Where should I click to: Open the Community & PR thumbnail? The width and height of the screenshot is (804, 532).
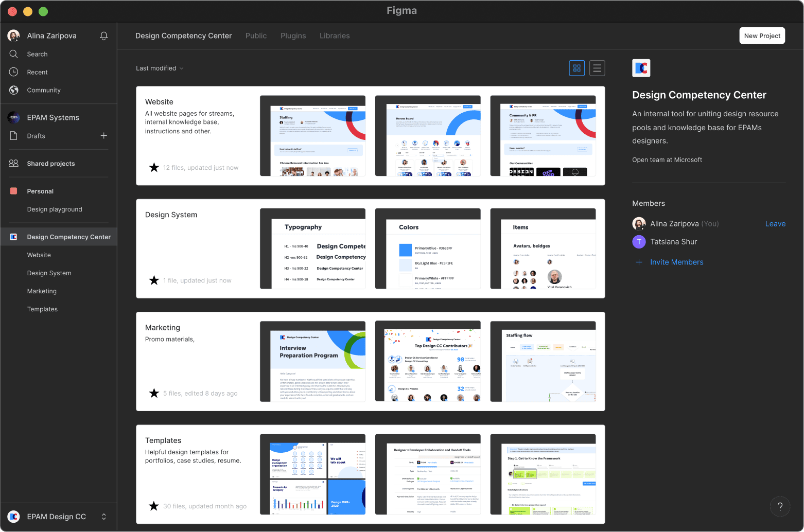543,136
